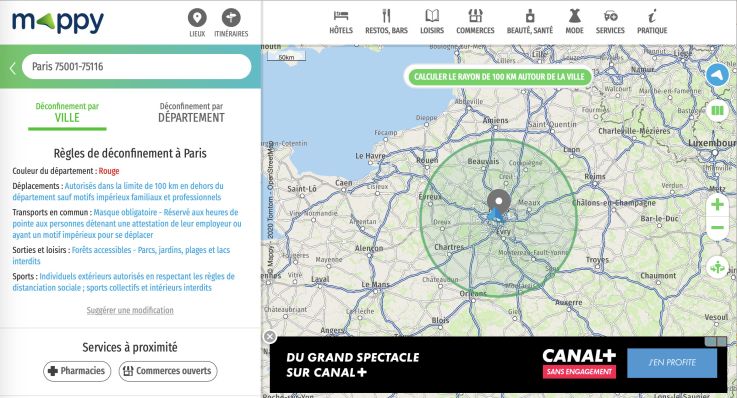Screen dimensions: 737x398
Task: Open the Loisirs category
Action: pos(431,22)
